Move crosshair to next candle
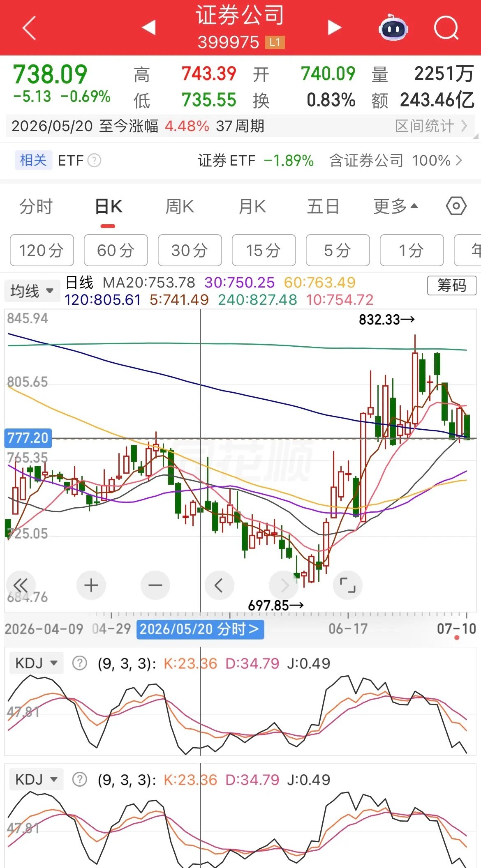Image resolution: width=481 pixels, height=868 pixels. (x=283, y=585)
